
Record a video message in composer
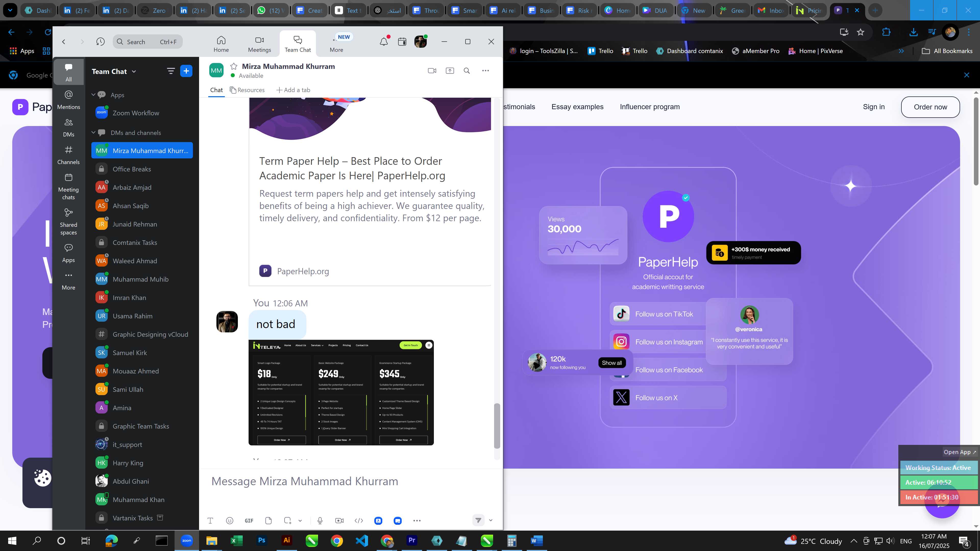[339, 521]
